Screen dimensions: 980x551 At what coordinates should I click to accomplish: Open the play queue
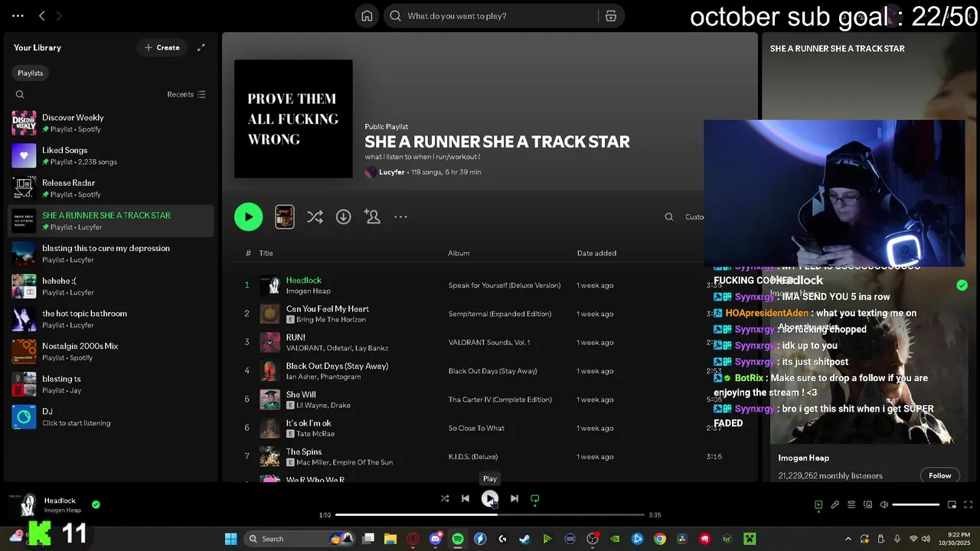point(851,505)
